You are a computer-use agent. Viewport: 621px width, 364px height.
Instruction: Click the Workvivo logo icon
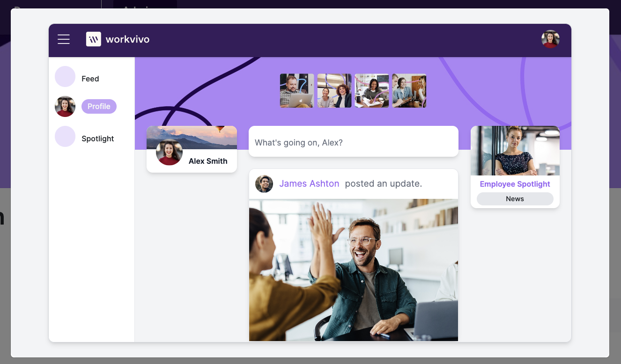[94, 39]
